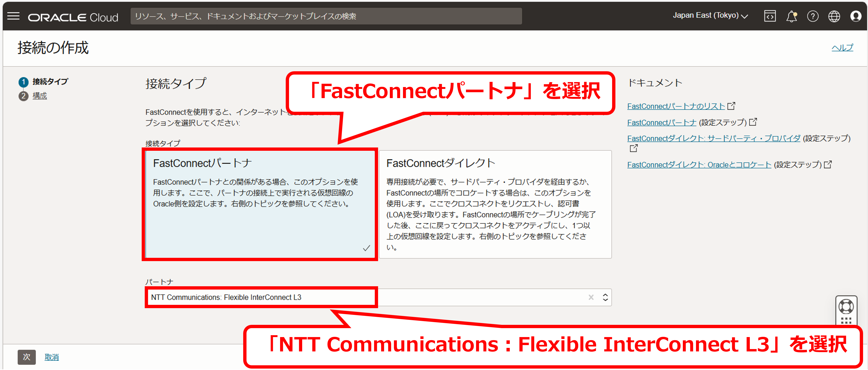Open the help question mark menu
The width and height of the screenshot is (868, 370).
point(813,16)
